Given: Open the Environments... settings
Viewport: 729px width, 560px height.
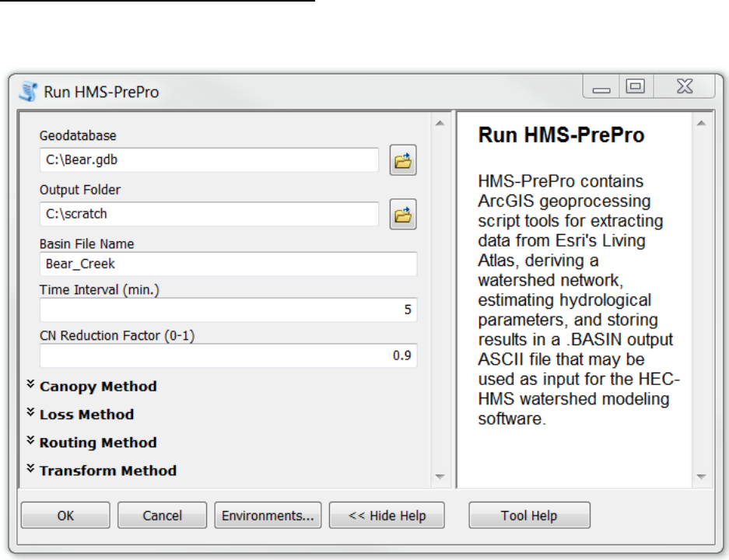Looking at the screenshot, I should (268, 516).
